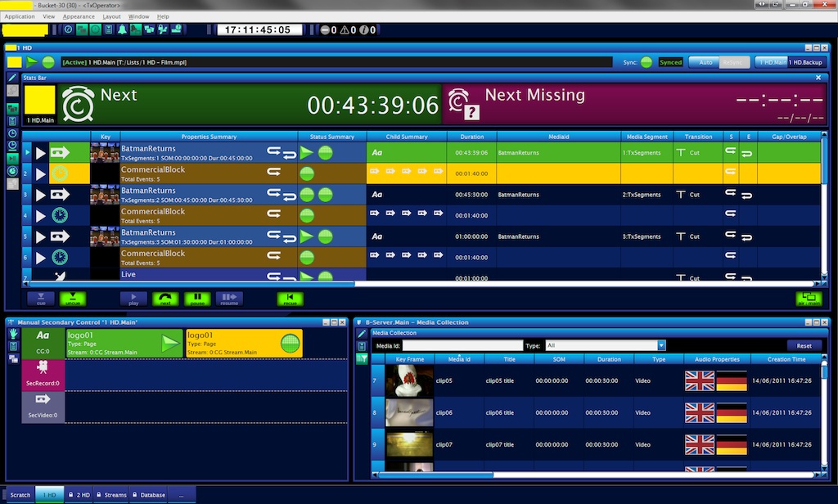Open the Appearance menu
Viewport: 838px width, 504px height.
[79, 16]
